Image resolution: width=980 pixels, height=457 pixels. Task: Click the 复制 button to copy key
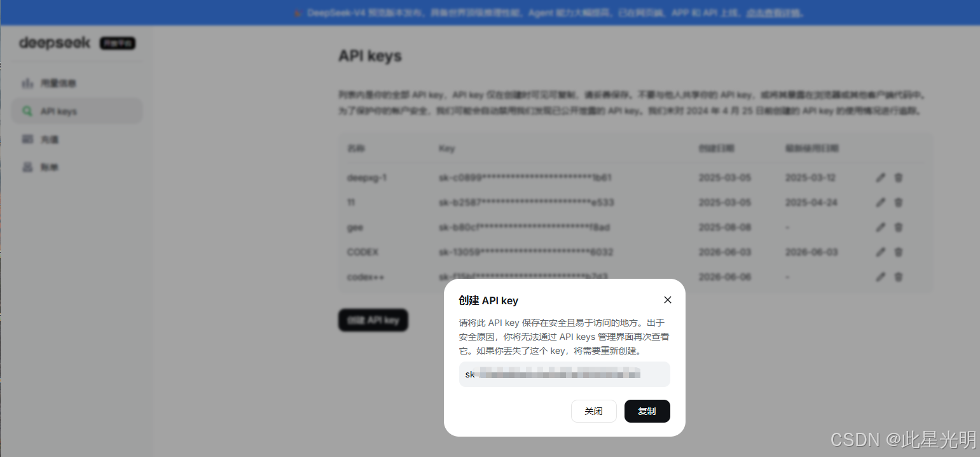click(647, 411)
